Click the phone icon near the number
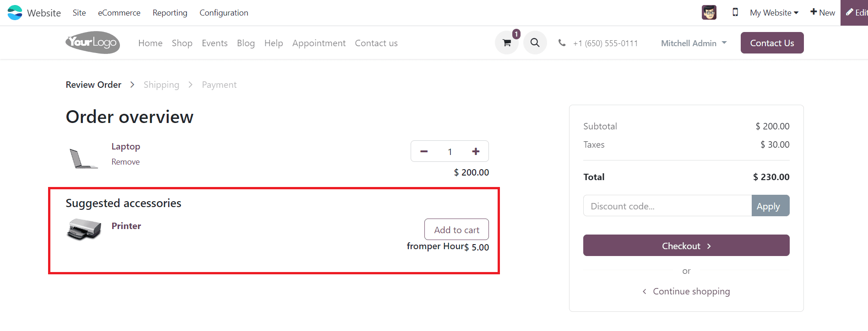Image resolution: width=868 pixels, height=331 pixels. 562,43
